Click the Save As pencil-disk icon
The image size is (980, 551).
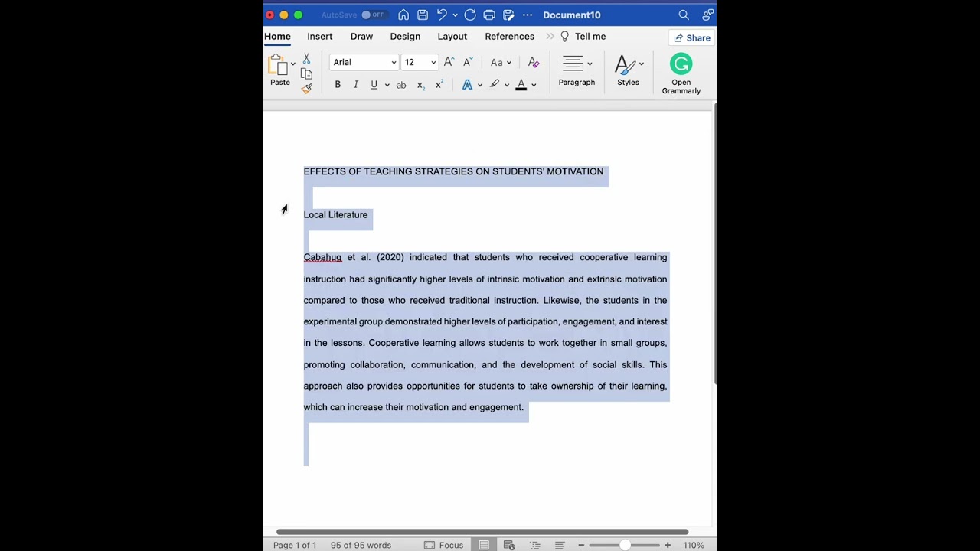[508, 15]
